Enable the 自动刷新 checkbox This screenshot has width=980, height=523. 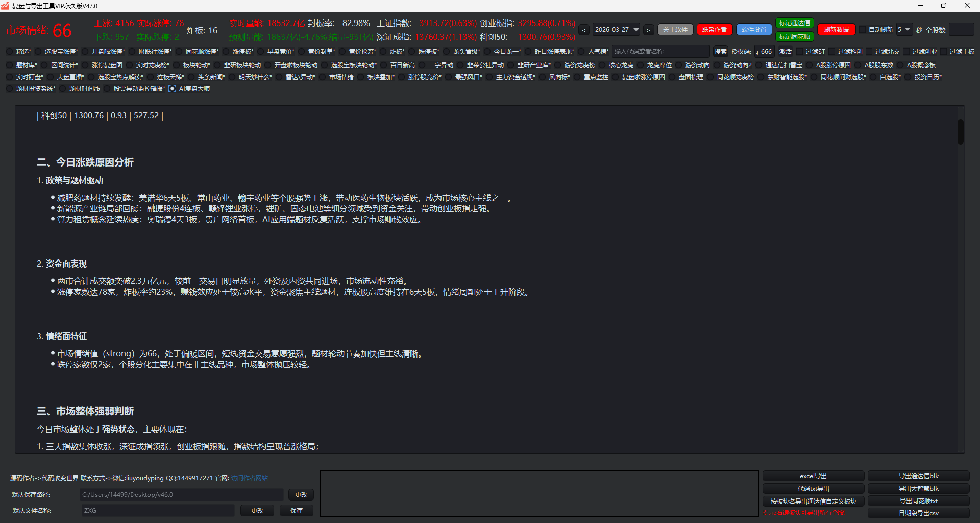pos(863,30)
